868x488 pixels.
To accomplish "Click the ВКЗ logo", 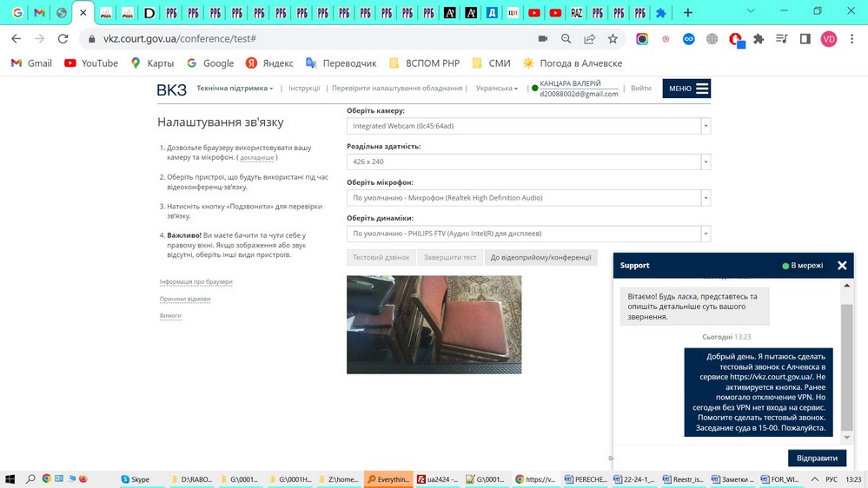I will [x=172, y=89].
